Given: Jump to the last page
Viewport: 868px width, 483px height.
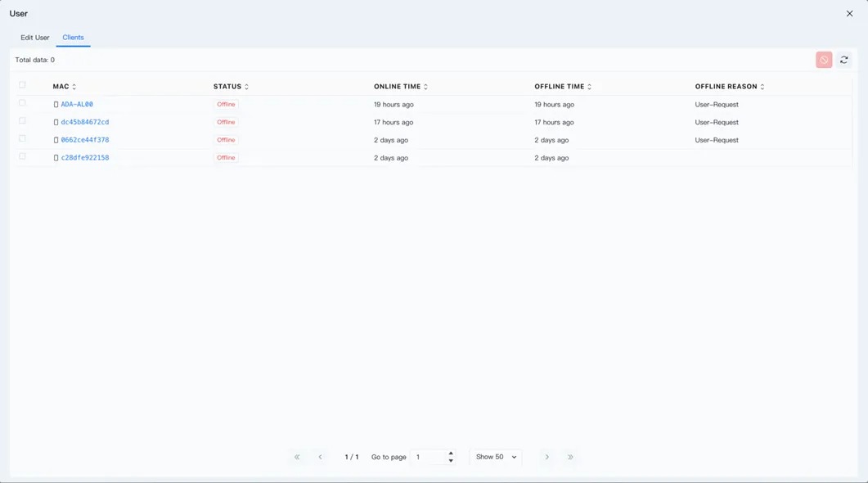Looking at the screenshot, I should [x=570, y=457].
